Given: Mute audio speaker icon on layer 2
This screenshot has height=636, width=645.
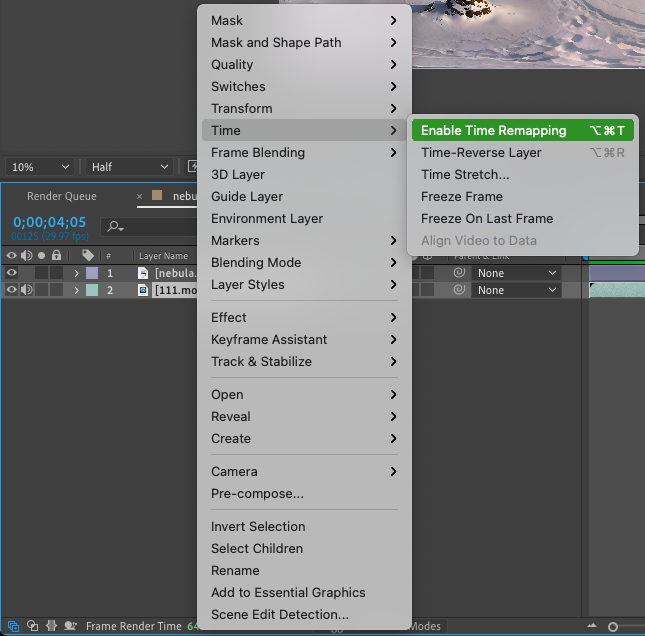Looking at the screenshot, I should click(x=27, y=290).
